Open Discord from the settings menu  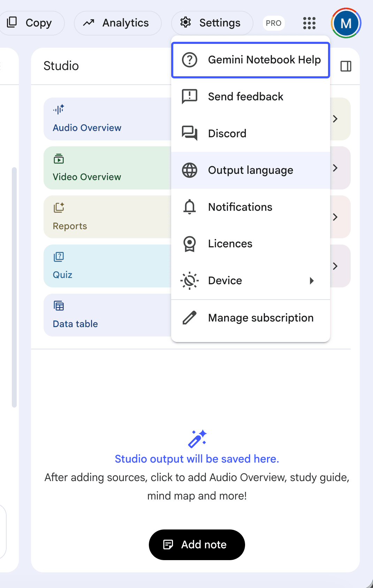pyautogui.click(x=251, y=133)
